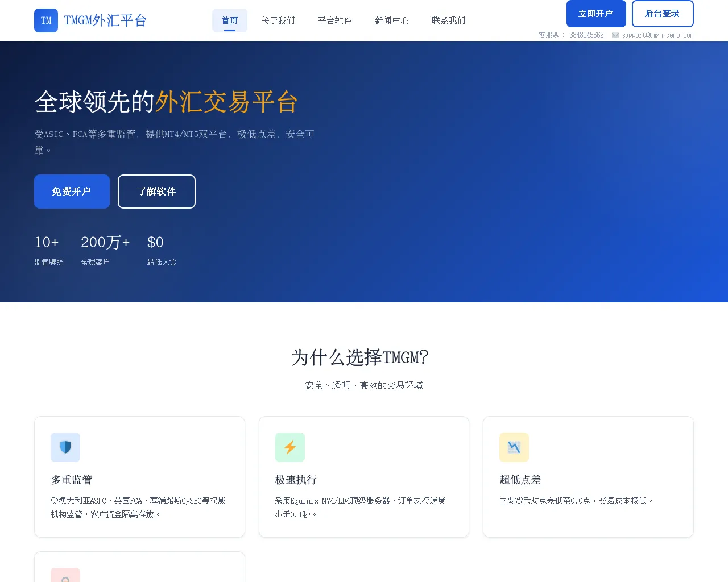
Task: Click the description starting 采用Equinix NY4/LD4
Action: [361, 507]
